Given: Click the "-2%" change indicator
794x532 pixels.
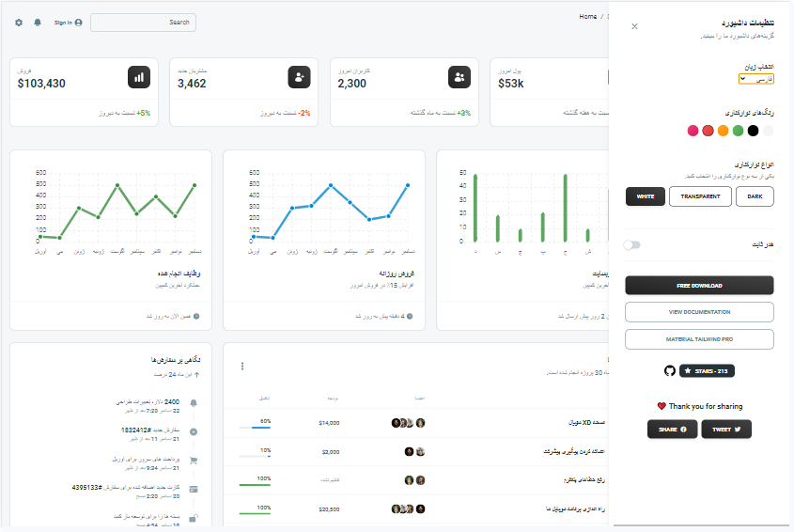Looking at the screenshot, I should pos(304,113).
